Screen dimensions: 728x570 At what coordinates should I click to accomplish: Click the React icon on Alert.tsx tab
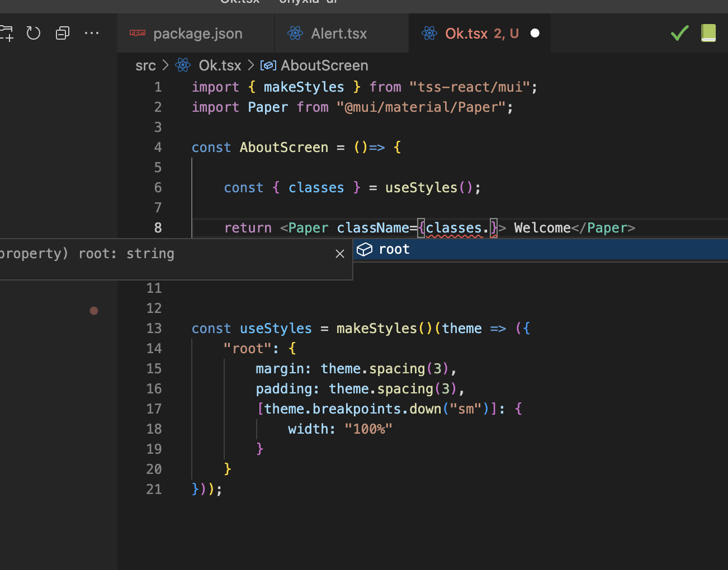[x=295, y=34]
